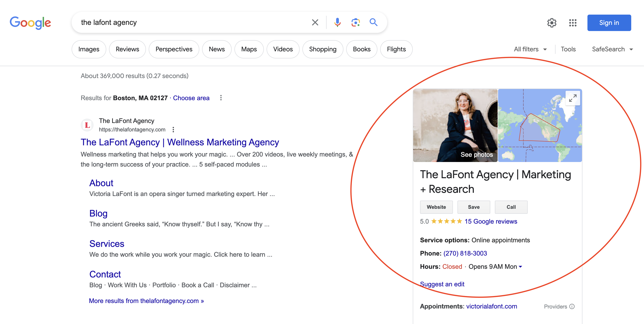Open the settings gear icon
This screenshot has width=644, height=324.
[x=551, y=23]
